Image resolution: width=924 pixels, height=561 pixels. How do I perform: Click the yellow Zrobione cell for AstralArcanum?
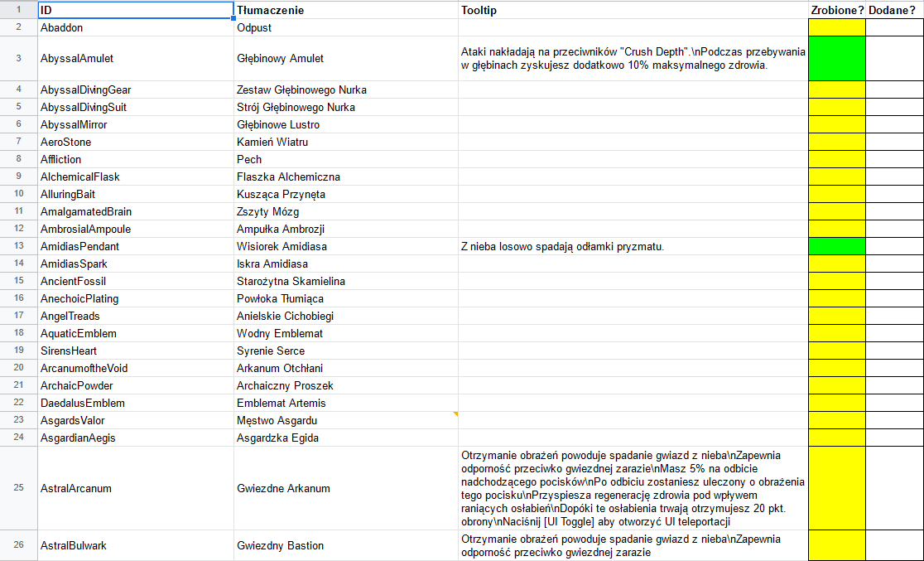(x=836, y=488)
